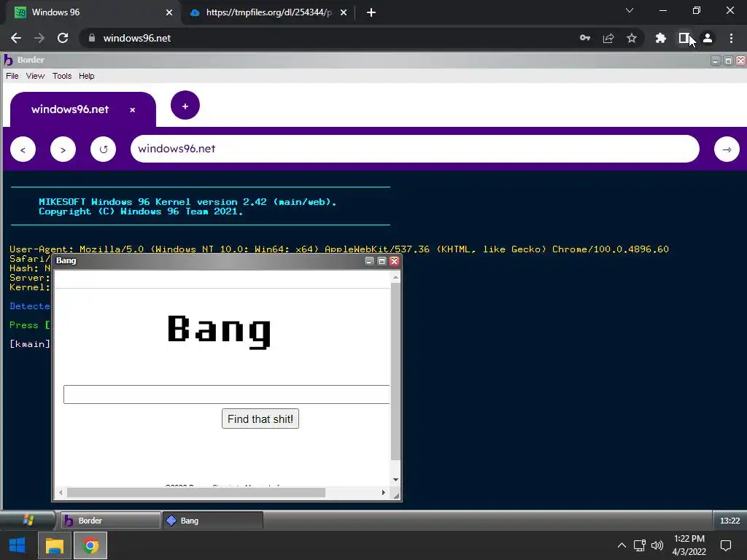747x560 pixels.
Task: Click Chrome's forward navigation arrow
Action: tap(39, 38)
